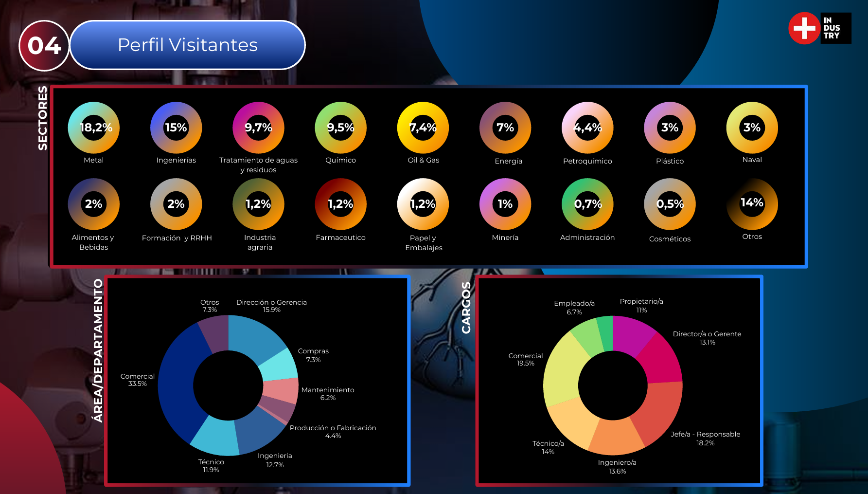Click the 'Ingeniero/a 13.6%' label
This screenshot has width=868, height=494.
coord(617,467)
